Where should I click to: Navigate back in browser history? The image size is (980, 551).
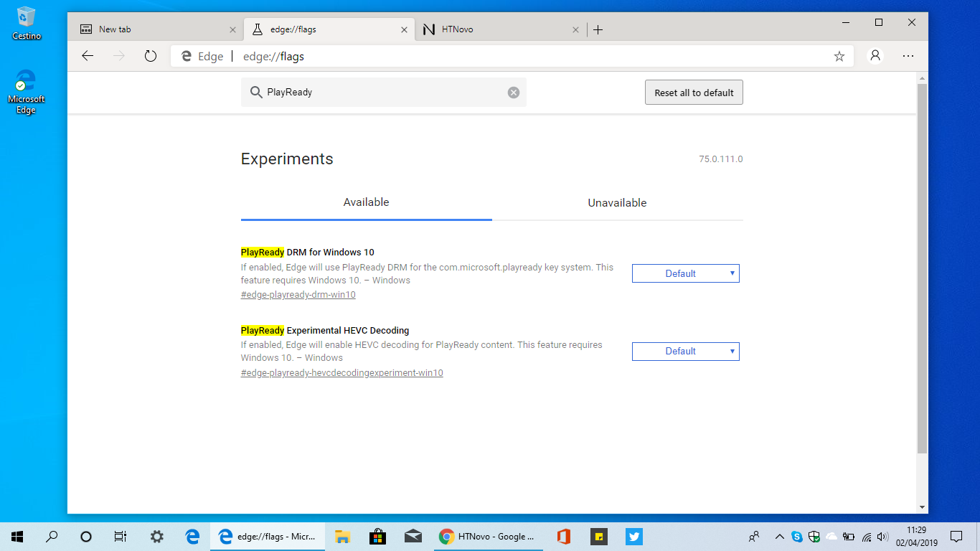click(x=88, y=55)
